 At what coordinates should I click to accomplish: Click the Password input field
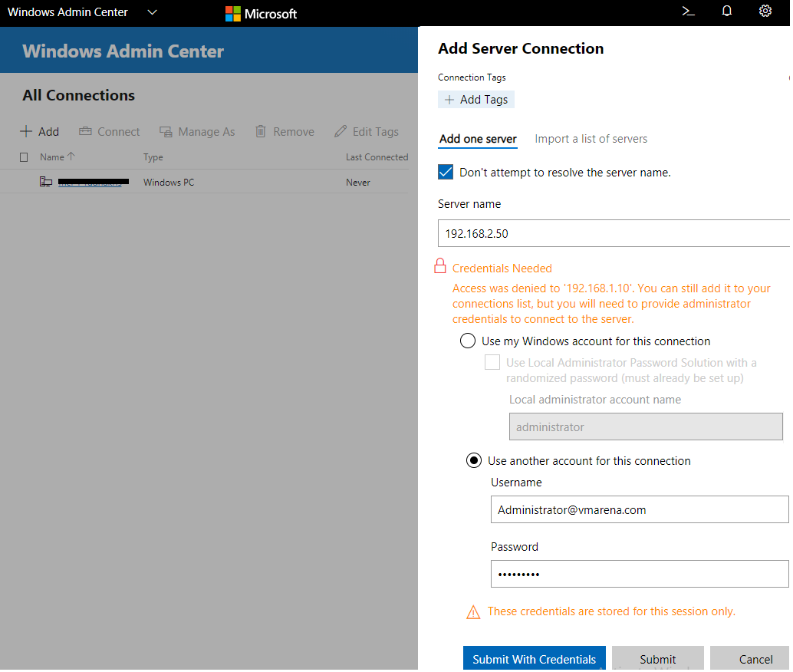(x=640, y=574)
